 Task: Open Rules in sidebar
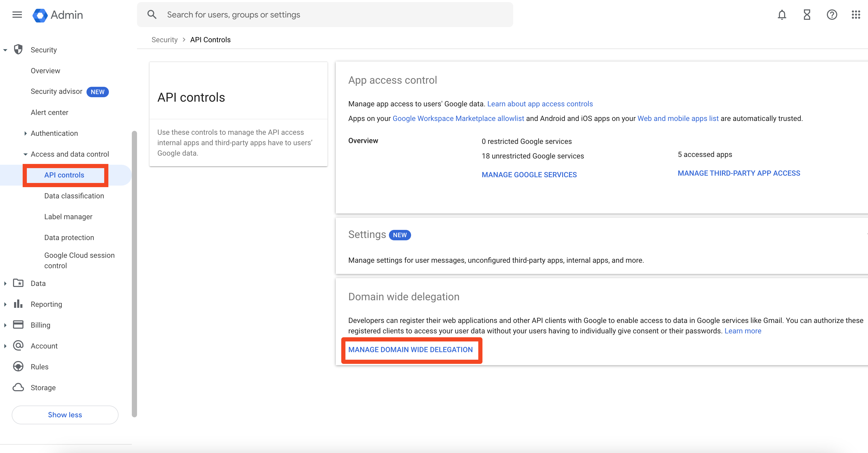[39, 367]
